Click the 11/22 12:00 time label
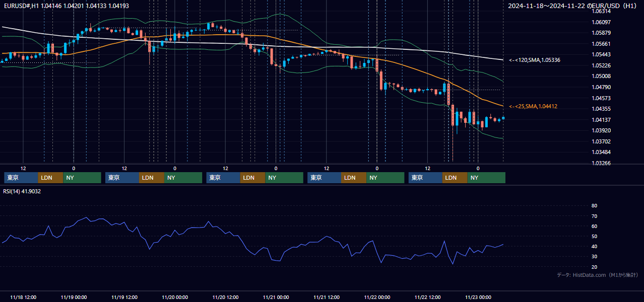 coord(427,297)
